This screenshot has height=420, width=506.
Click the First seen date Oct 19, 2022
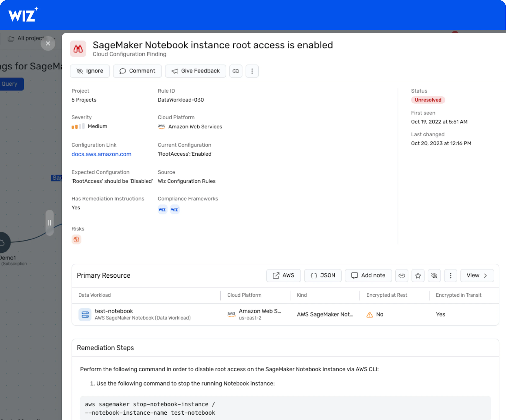[439, 122]
